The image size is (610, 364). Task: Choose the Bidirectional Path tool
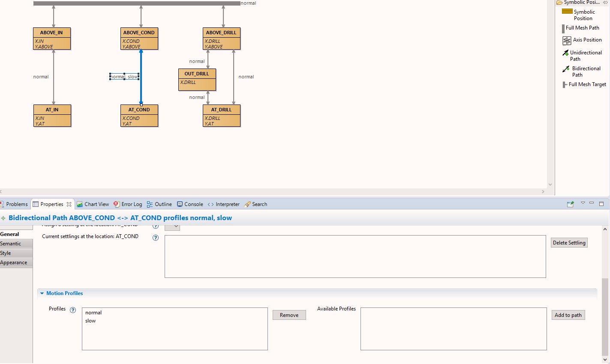tap(582, 72)
